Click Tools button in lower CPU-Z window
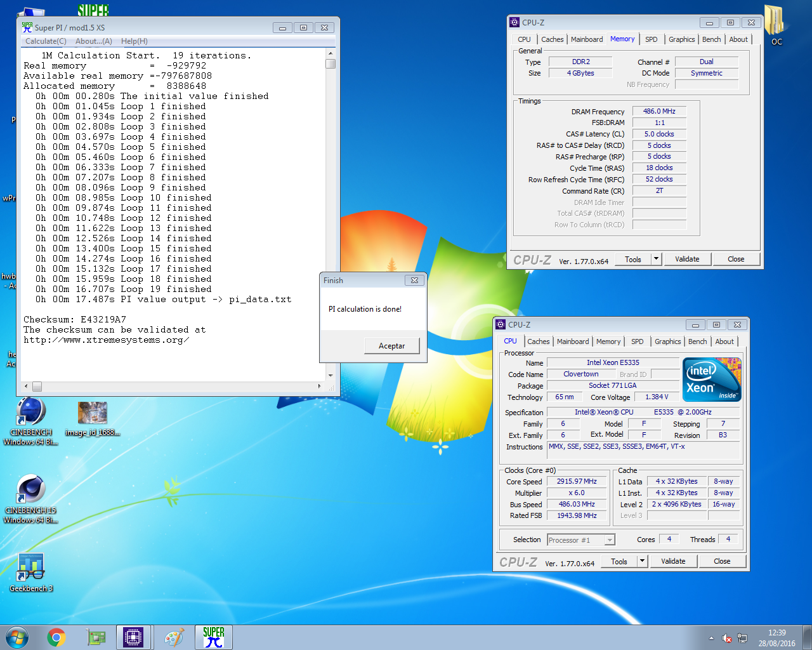This screenshot has height=650, width=812. 619,561
